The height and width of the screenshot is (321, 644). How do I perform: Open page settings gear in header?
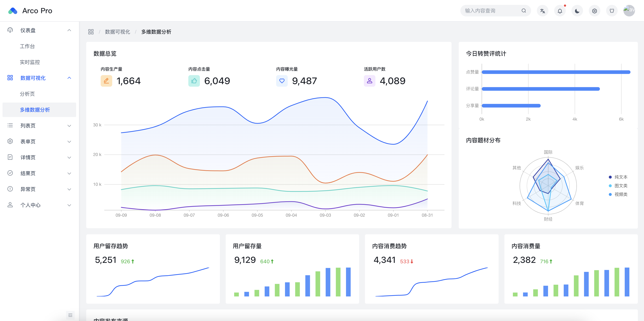click(x=595, y=11)
